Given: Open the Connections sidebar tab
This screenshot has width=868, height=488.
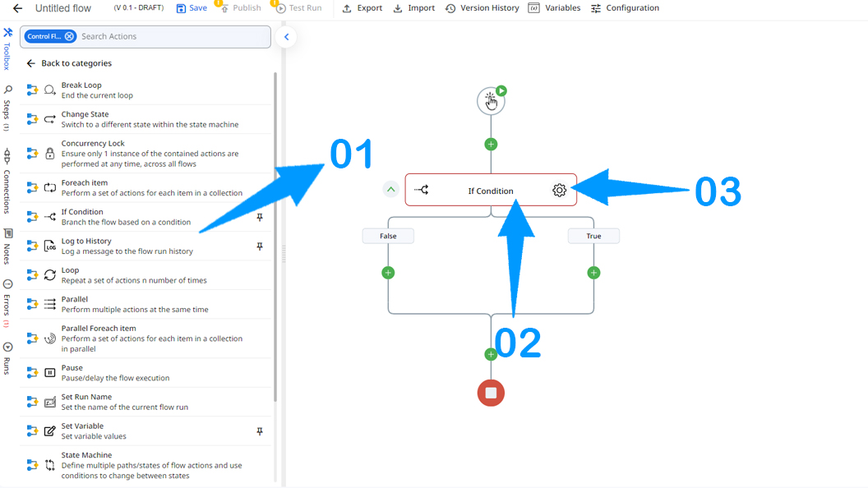Looking at the screenshot, I should (x=7, y=181).
